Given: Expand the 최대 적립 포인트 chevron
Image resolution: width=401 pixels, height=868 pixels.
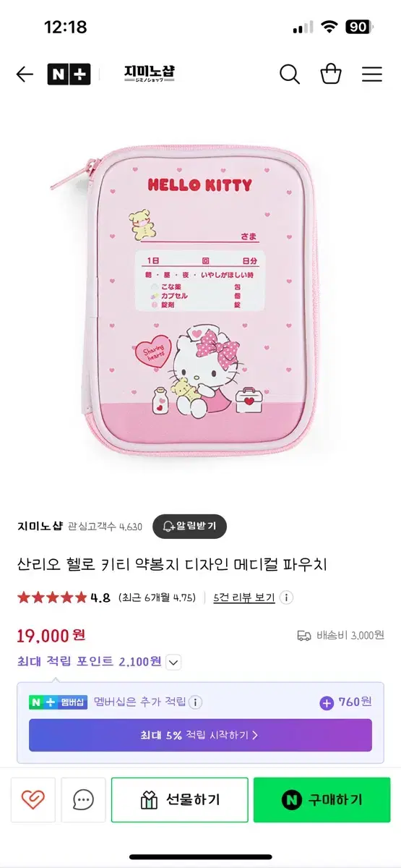Looking at the screenshot, I should (173, 662).
